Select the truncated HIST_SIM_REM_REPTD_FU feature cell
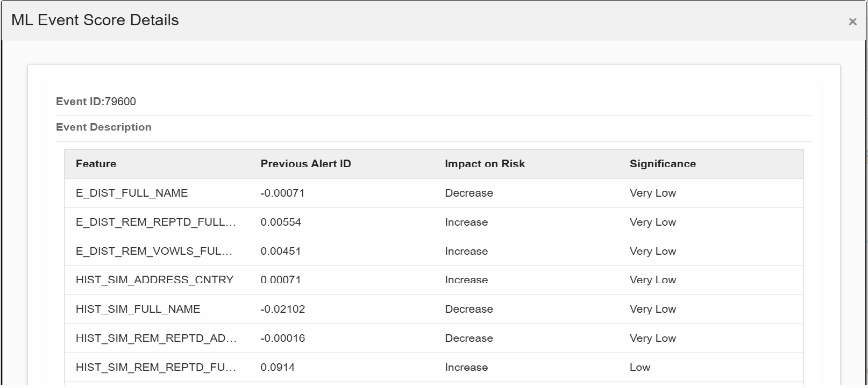Image resolution: width=868 pixels, height=388 pixels. point(156,368)
